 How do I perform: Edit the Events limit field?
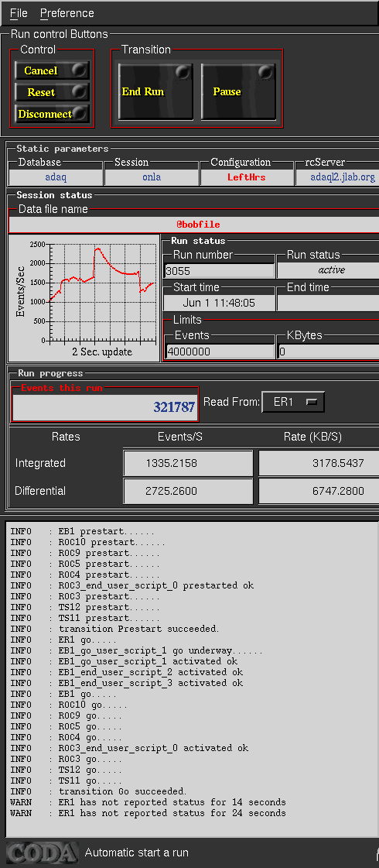pyautogui.click(x=220, y=352)
